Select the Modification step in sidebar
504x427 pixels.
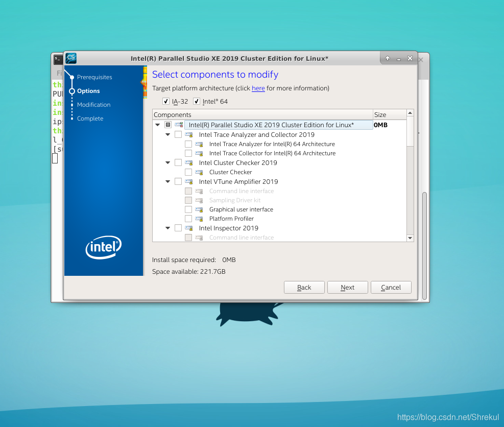pos(93,105)
